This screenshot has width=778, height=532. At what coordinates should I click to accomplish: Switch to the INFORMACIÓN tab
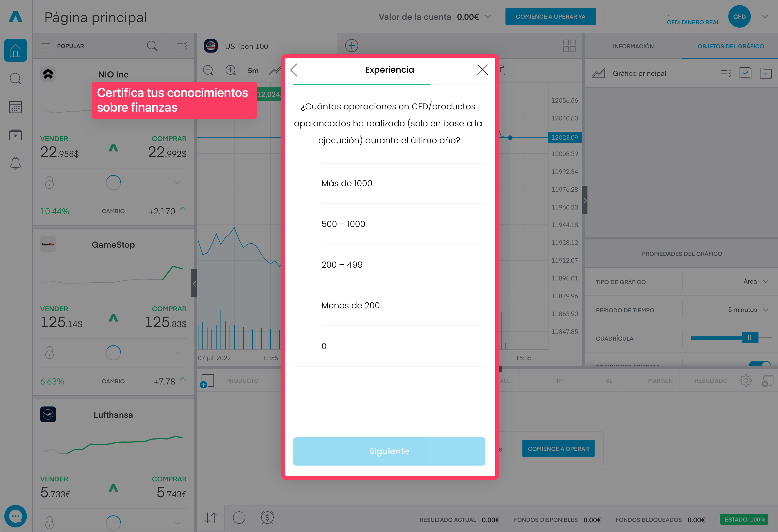633,46
